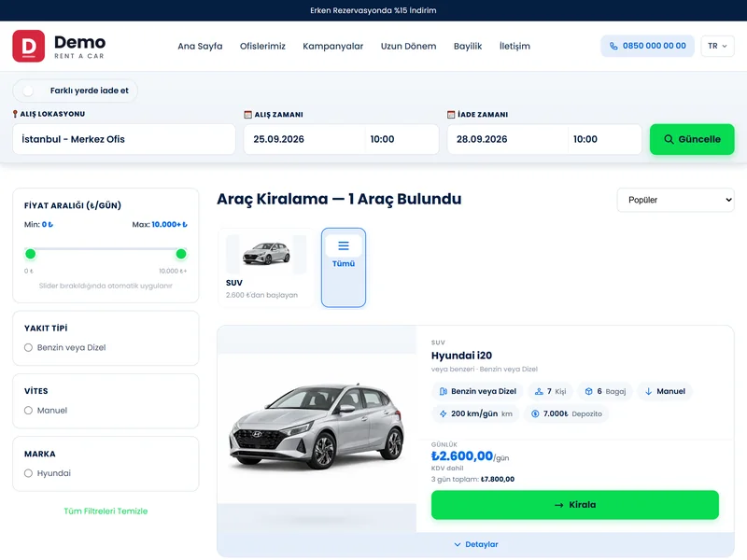Open the İletişim menu item

(514, 46)
